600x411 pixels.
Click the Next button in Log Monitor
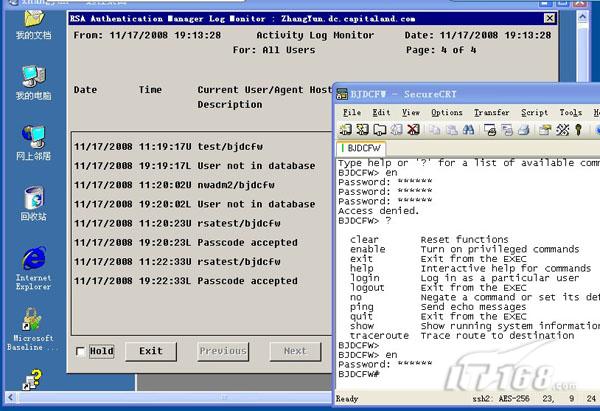click(x=295, y=351)
